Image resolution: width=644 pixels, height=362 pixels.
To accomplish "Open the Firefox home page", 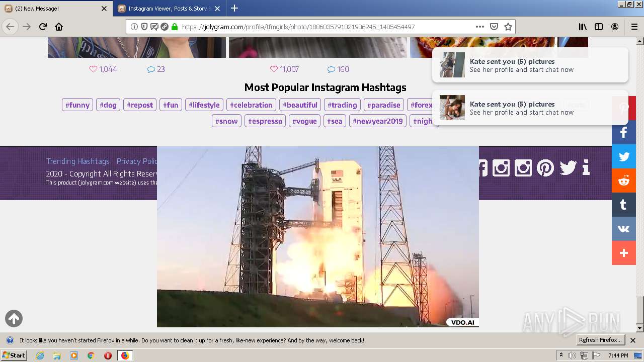I will pos(59,27).
